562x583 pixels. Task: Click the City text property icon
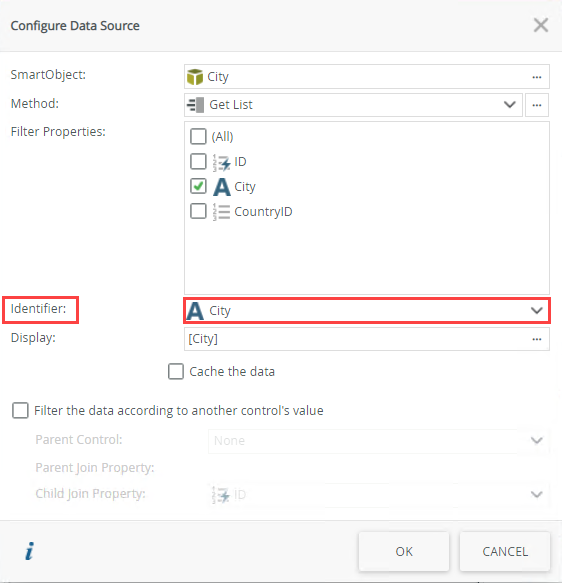pos(222,187)
